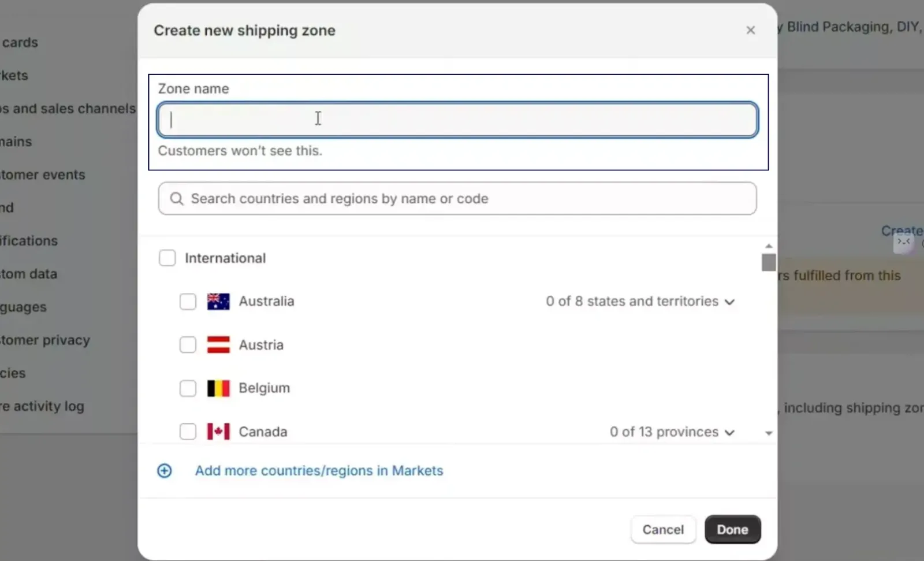Screen dimensions: 924x561
Task: Click the Belgium flag icon
Action: click(x=218, y=388)
